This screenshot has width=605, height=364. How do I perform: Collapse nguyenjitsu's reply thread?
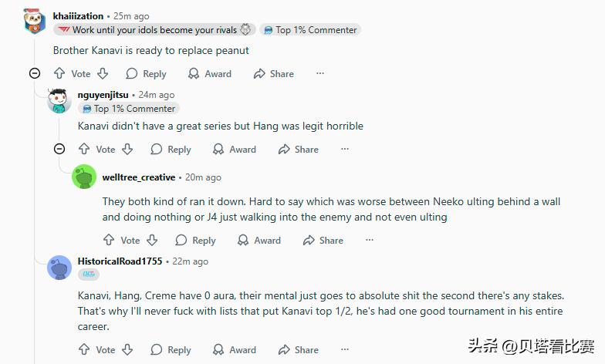[59, 150]
